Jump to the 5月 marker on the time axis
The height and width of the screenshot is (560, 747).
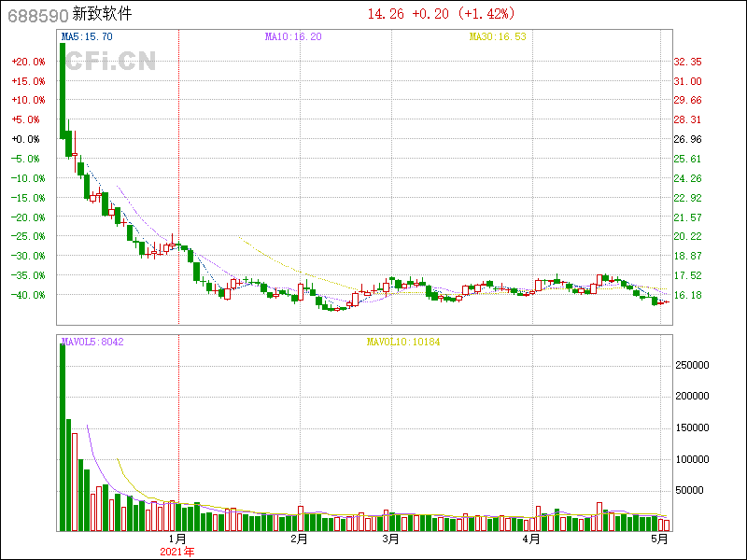pos(660,539)
